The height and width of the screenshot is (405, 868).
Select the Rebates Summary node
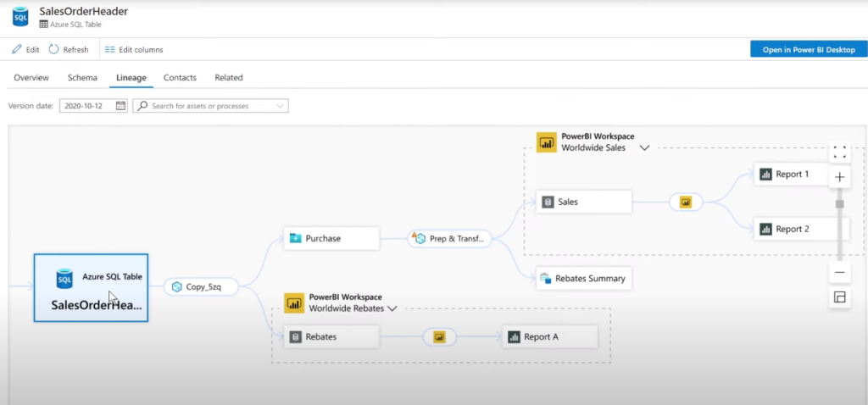click(x=584, y=278)
